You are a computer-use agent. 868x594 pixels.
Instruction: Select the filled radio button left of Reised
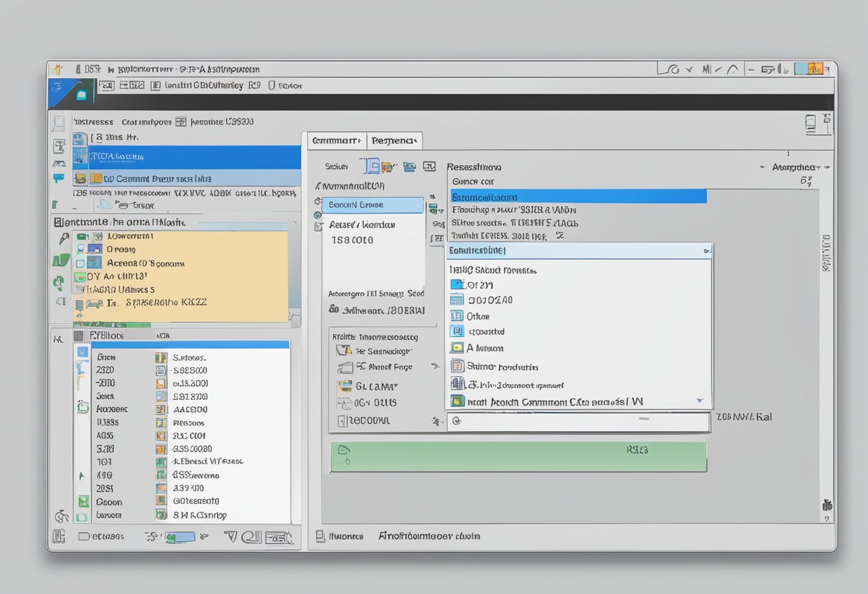point(318,213)
